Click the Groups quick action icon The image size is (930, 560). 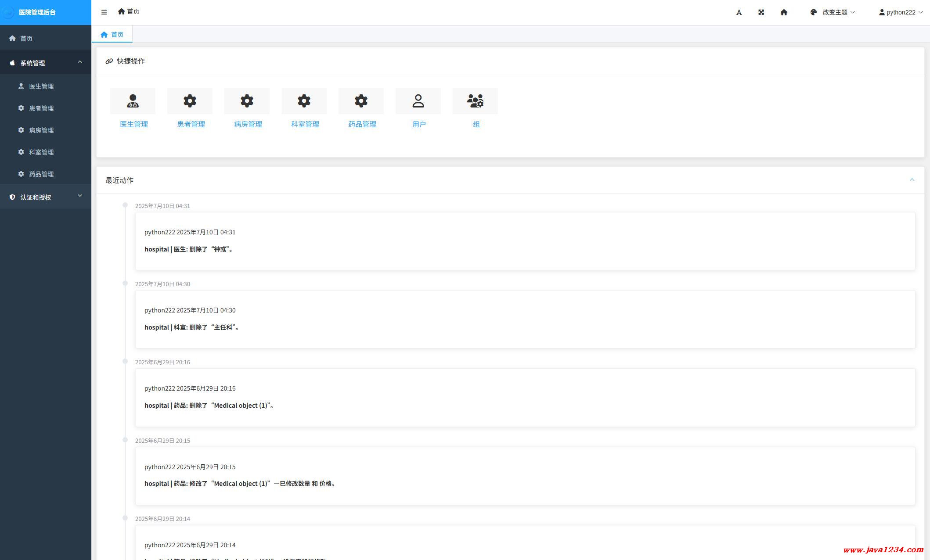pos(475,101)
